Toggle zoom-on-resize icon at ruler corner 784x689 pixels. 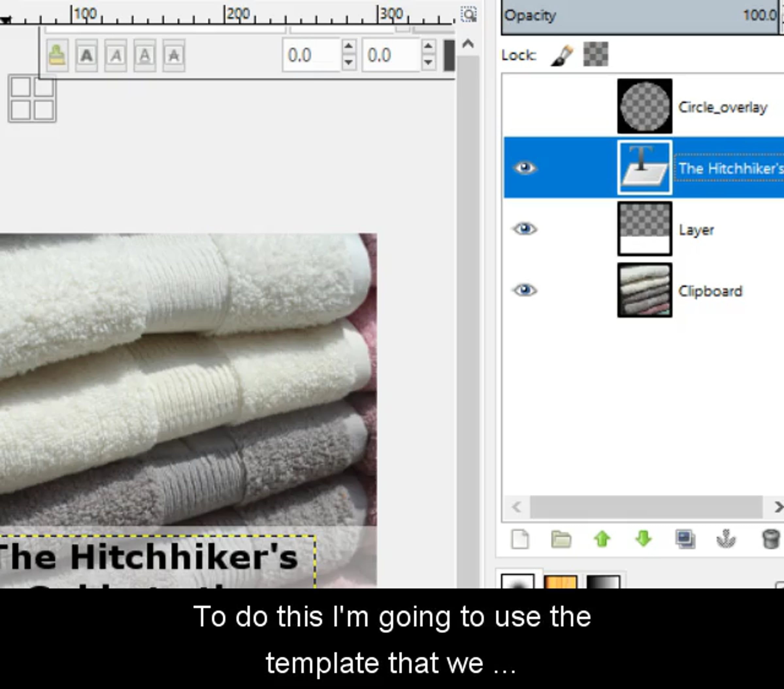(469, 15)
